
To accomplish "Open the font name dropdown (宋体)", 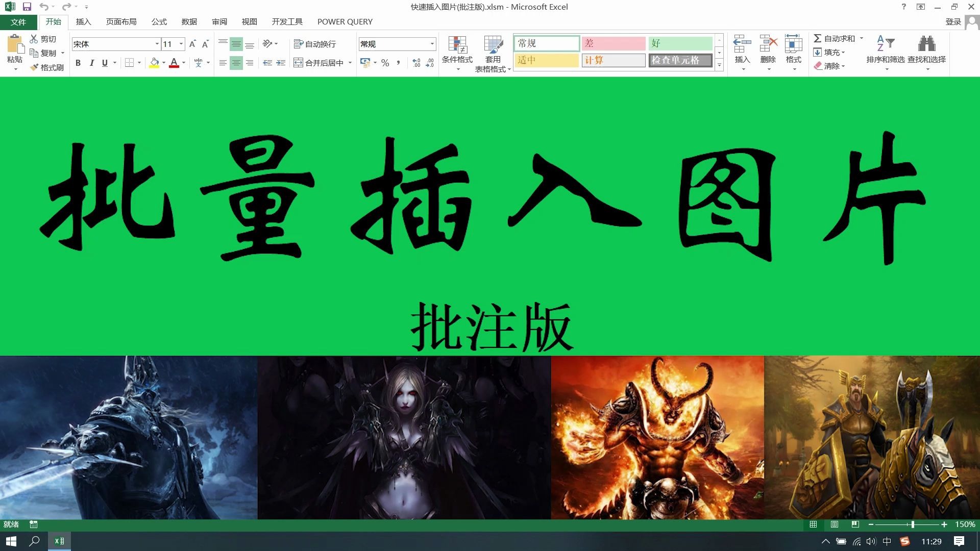I will 157,44.
